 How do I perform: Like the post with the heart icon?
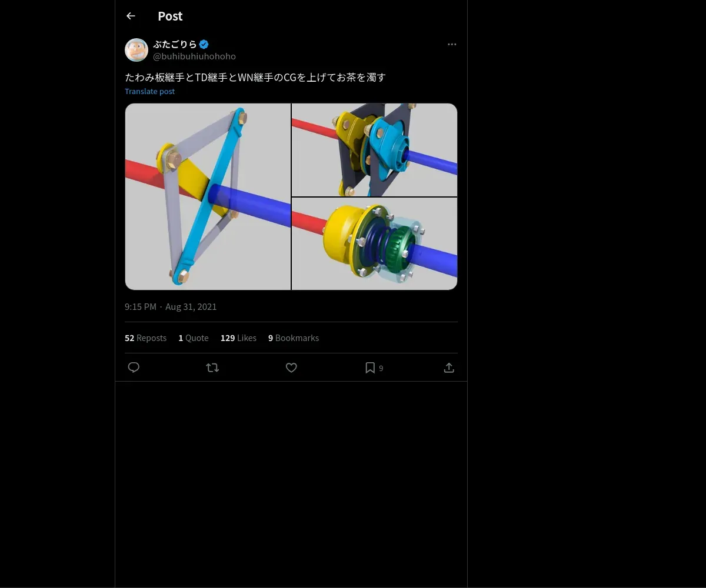[291, 367]
